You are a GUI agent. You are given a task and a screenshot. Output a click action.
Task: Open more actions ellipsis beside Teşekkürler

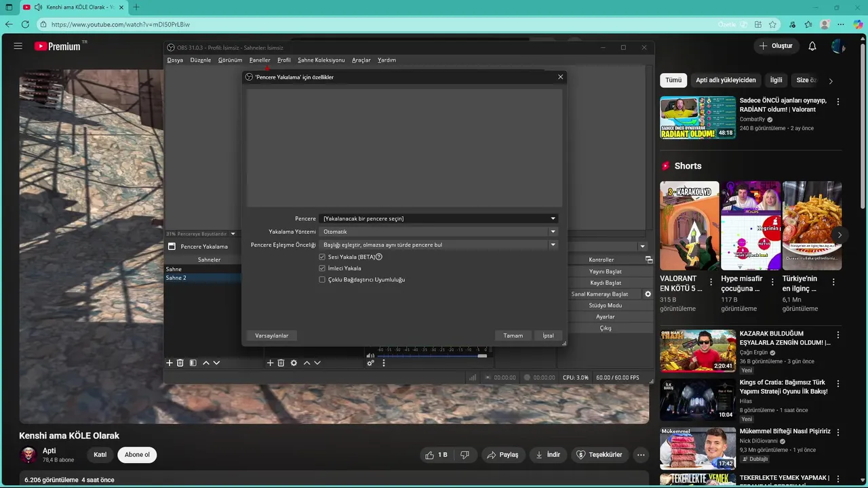pos(640,455)
